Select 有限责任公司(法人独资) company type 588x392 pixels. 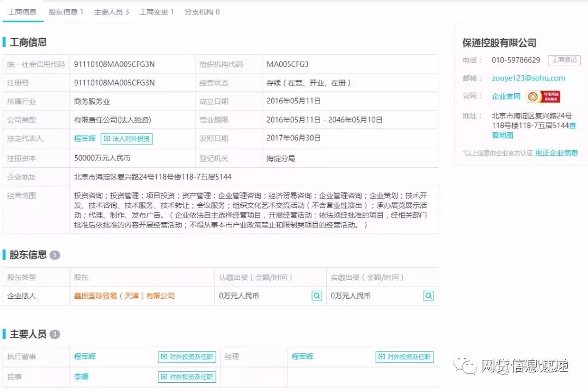point(113,120)
